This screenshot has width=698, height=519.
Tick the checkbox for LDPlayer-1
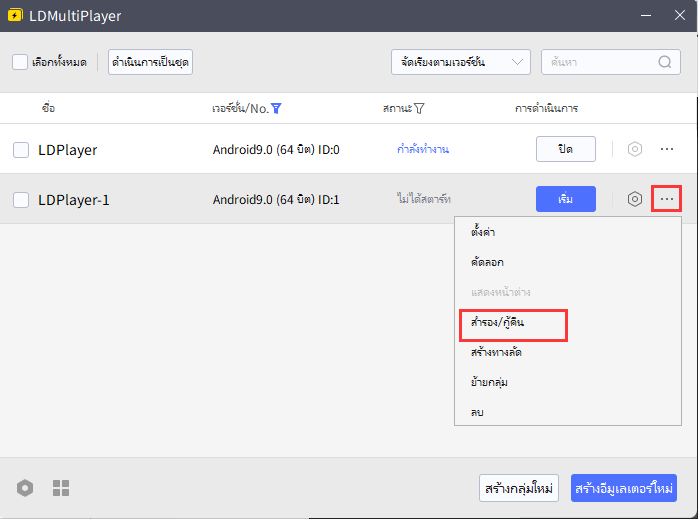pyautogui.click(x=21, y=200)
